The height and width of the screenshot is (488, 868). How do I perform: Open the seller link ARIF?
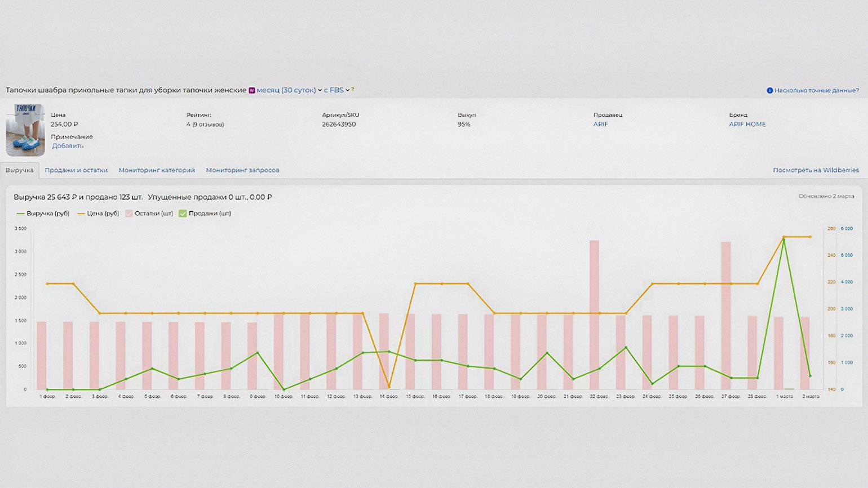click(600, 125)
